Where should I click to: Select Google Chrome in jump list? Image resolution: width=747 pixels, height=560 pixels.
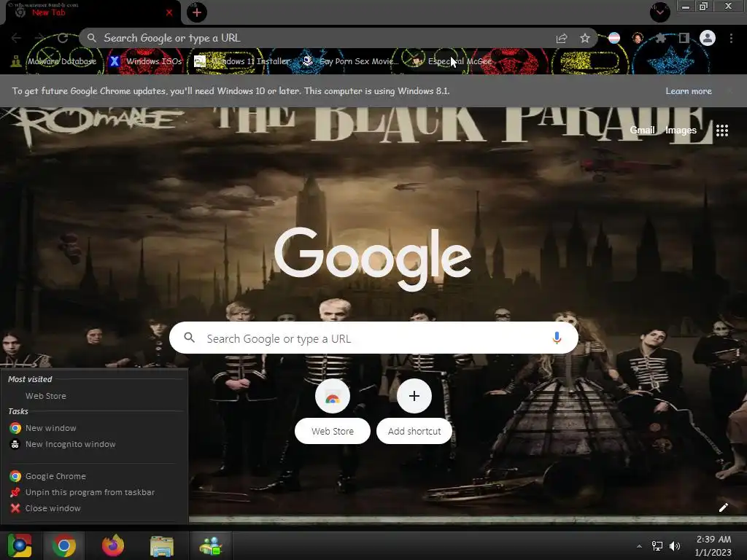[96, 476]
